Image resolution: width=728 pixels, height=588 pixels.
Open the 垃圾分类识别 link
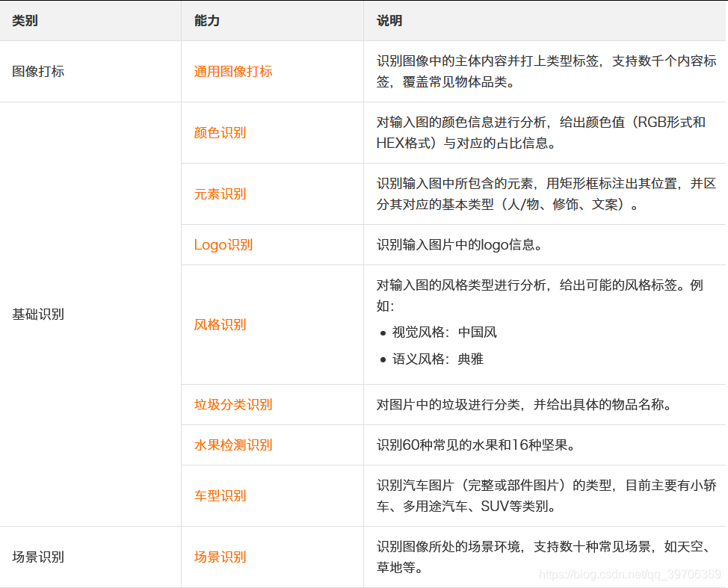[x=233, y=404]
